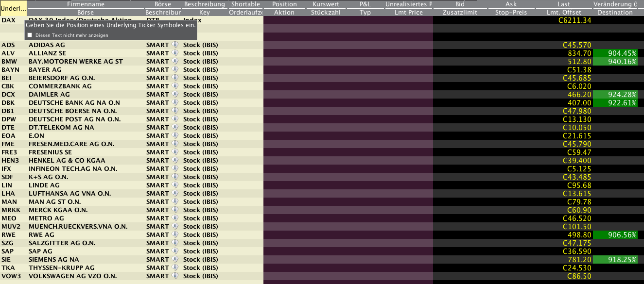Image resolution: width=644 pixels, height=284 pixels.
Task: Select the Index description in the DAX row
Action: (x=192, y=20)
